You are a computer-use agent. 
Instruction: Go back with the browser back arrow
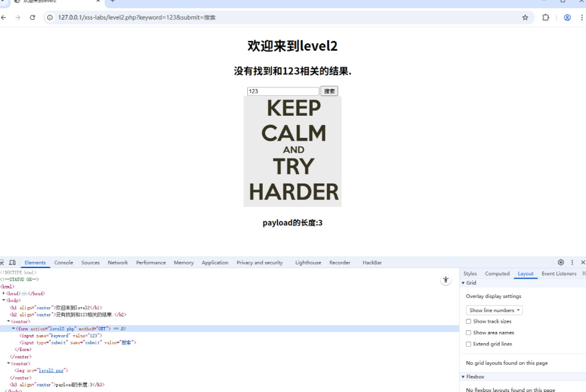[3, 17]
